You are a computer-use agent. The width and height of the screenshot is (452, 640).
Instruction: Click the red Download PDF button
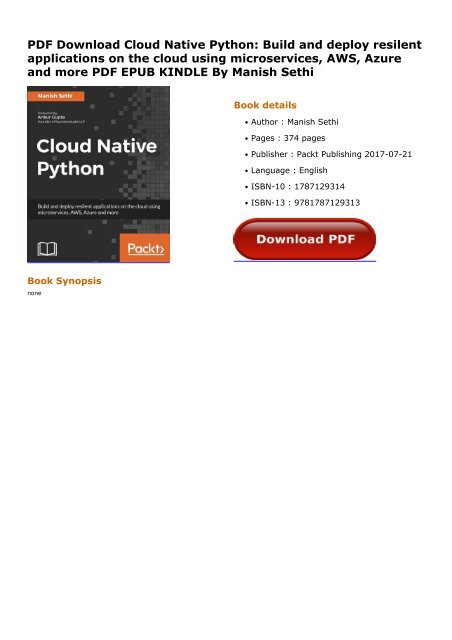click(x=305, y=239)
